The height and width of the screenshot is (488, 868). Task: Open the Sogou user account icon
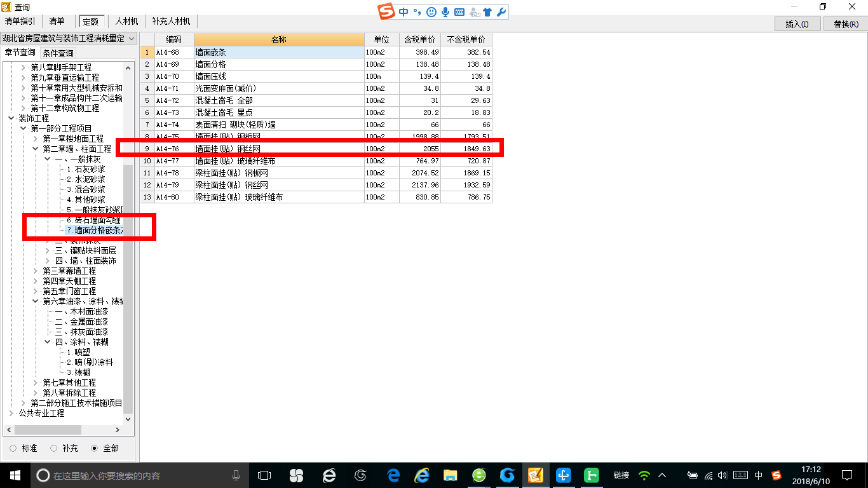(474, 13)
